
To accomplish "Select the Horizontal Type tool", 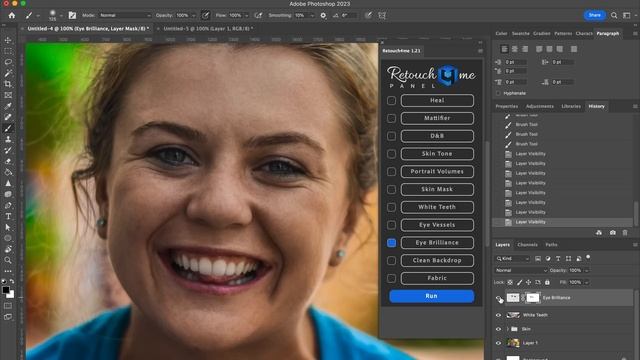I will pyautogui.click(x=8, y=216).
